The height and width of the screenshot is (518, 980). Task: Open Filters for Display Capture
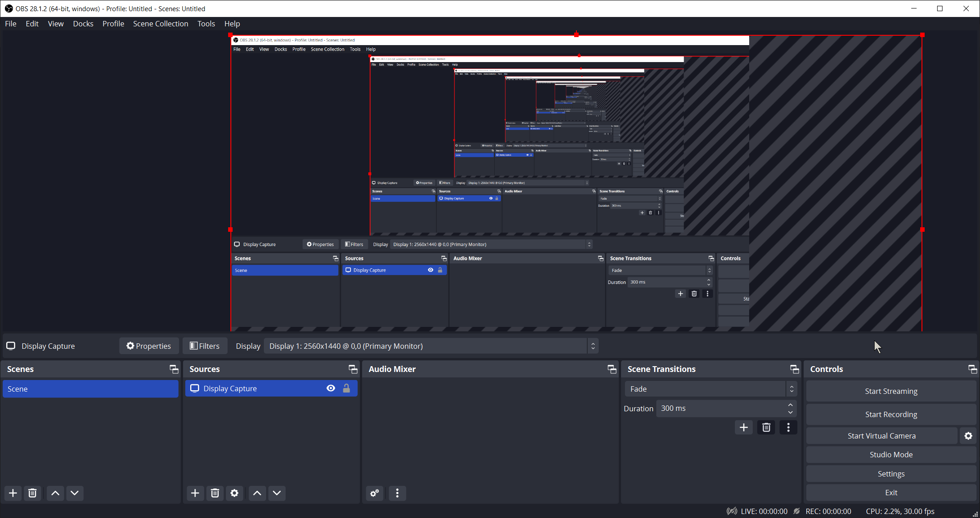click(x=205, y=346)
